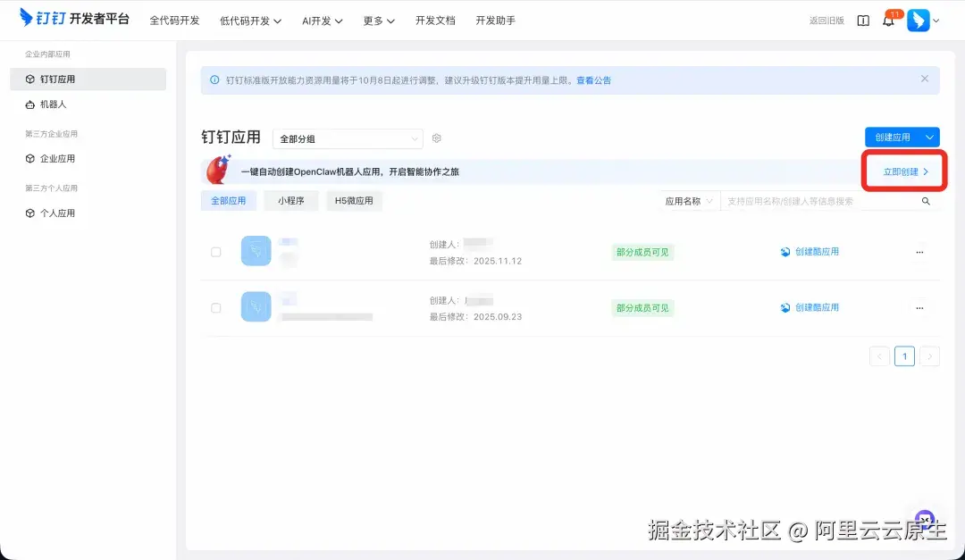Select 钉钉应用 in the left sidebar
Image resolution: width=965 pixels, height=560 pixels.
click(56, 79)
